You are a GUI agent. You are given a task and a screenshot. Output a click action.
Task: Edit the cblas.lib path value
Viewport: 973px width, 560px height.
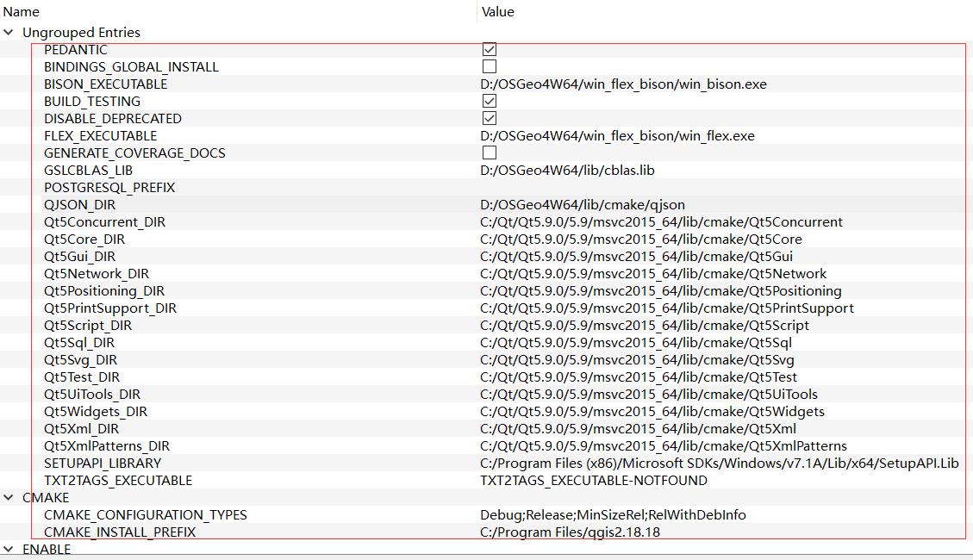[567, 170]
